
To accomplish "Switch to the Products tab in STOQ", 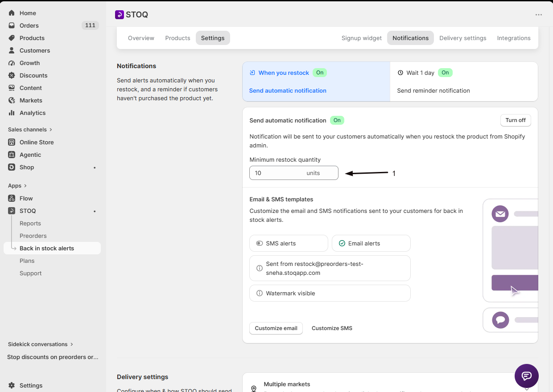I will tap(177, 38).
